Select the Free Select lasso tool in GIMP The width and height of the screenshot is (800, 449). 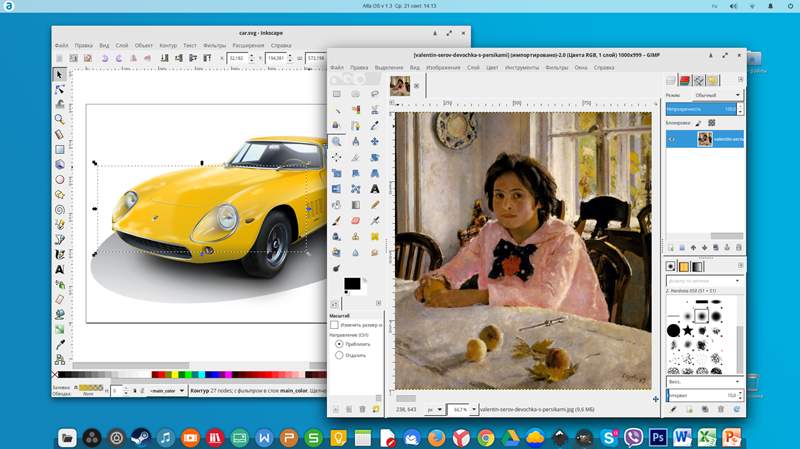374,94
